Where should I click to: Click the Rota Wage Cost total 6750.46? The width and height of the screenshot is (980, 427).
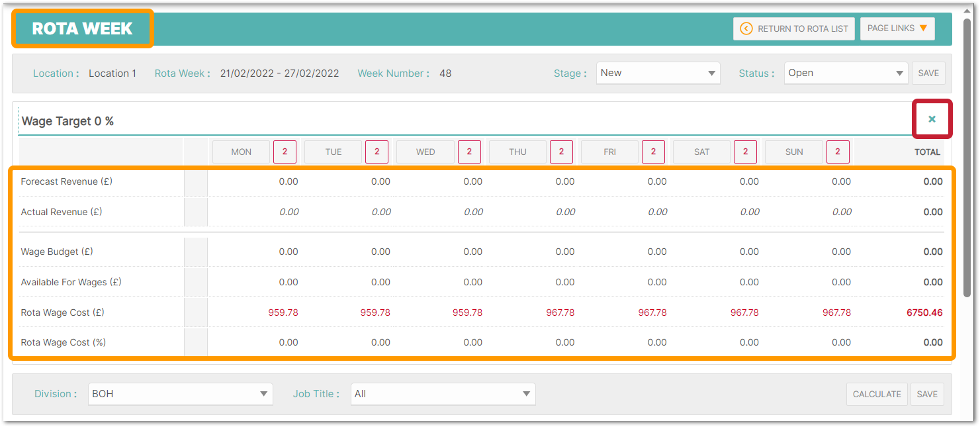pyautogui.click(x=924, y=312)
